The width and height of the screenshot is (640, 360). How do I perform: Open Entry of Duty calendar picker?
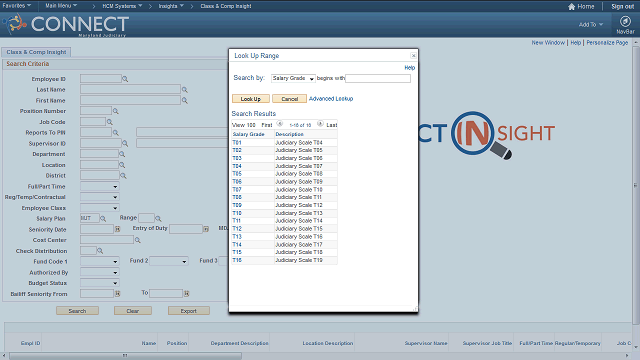206,229
